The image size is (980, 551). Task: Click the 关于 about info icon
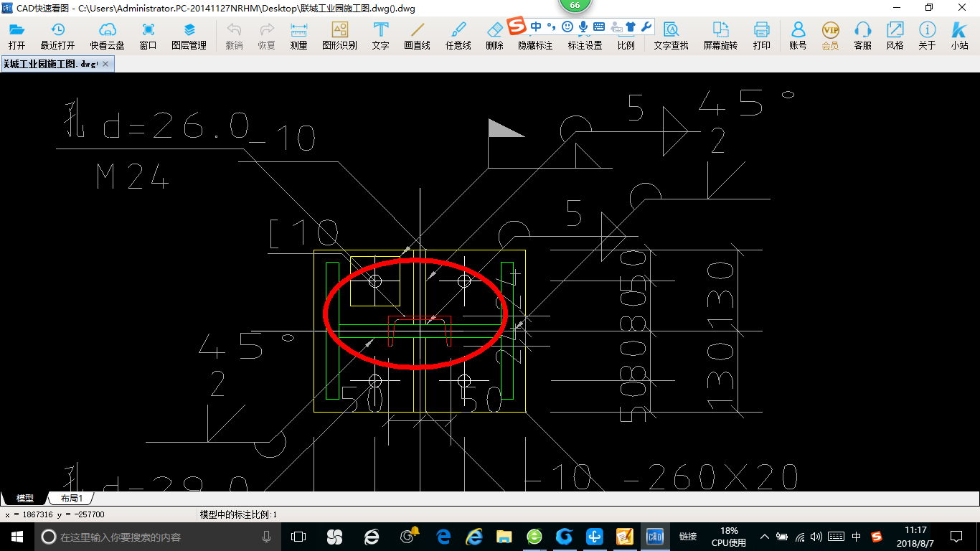(927, 35)
